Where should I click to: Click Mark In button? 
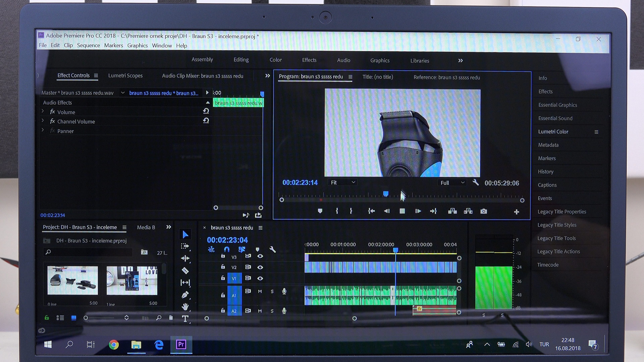[337, 211]
